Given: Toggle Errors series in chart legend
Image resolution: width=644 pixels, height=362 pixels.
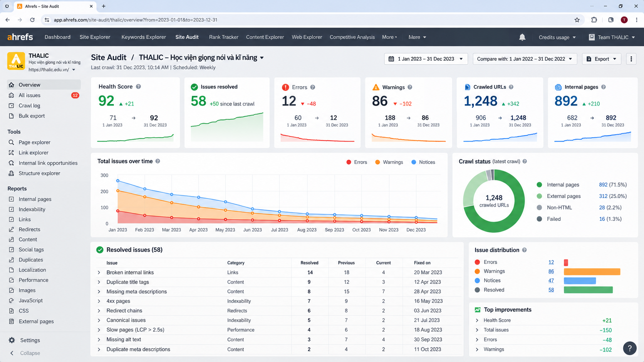Looking at the screenshot, I should (x=357, y=162).
